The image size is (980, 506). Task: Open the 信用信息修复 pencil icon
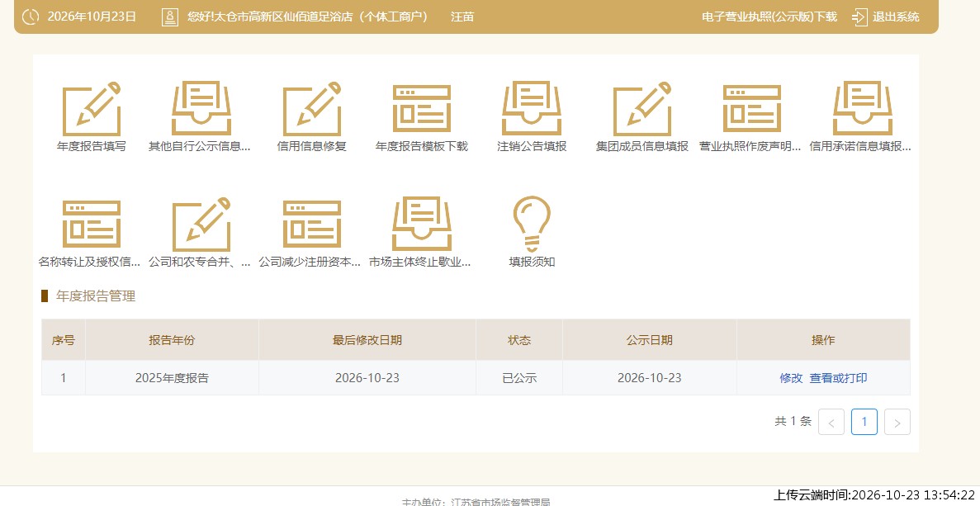(x=312, y=109)
